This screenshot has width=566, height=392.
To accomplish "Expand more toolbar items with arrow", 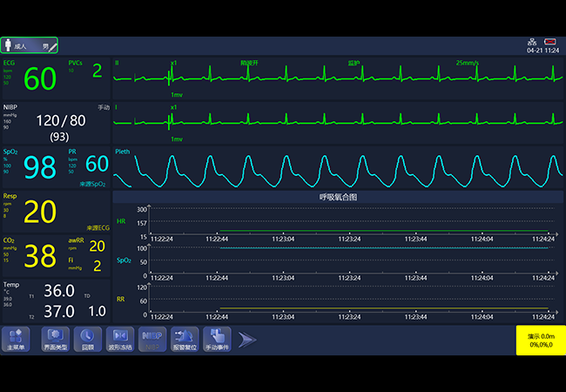I will (x=247, y=339).
